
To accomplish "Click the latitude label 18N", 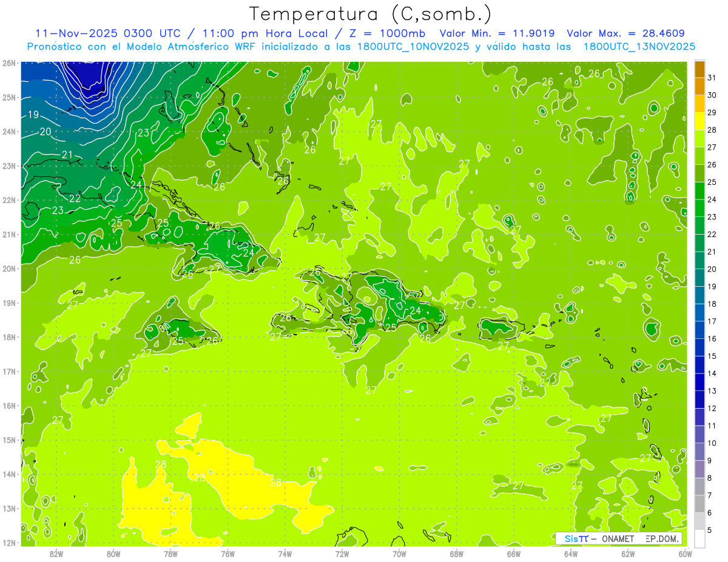I will [x=9, y=337].
